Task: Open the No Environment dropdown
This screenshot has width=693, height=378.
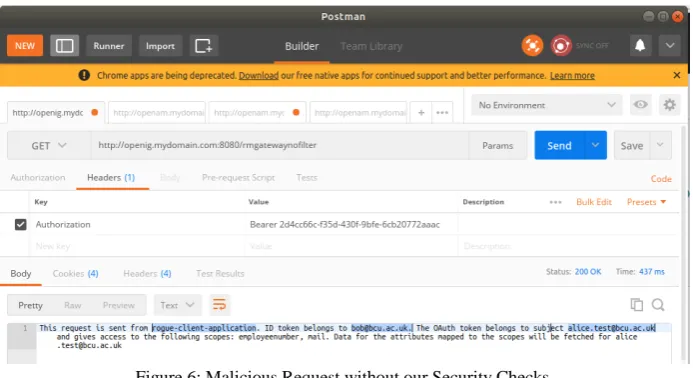Action: (547, 105)
